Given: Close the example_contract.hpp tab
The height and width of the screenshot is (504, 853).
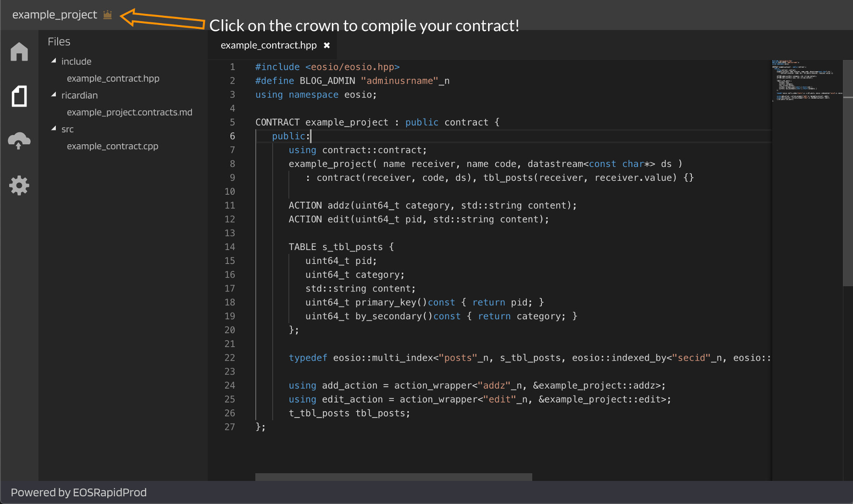Looking at the screenshot, I should [x=327, y=45].
